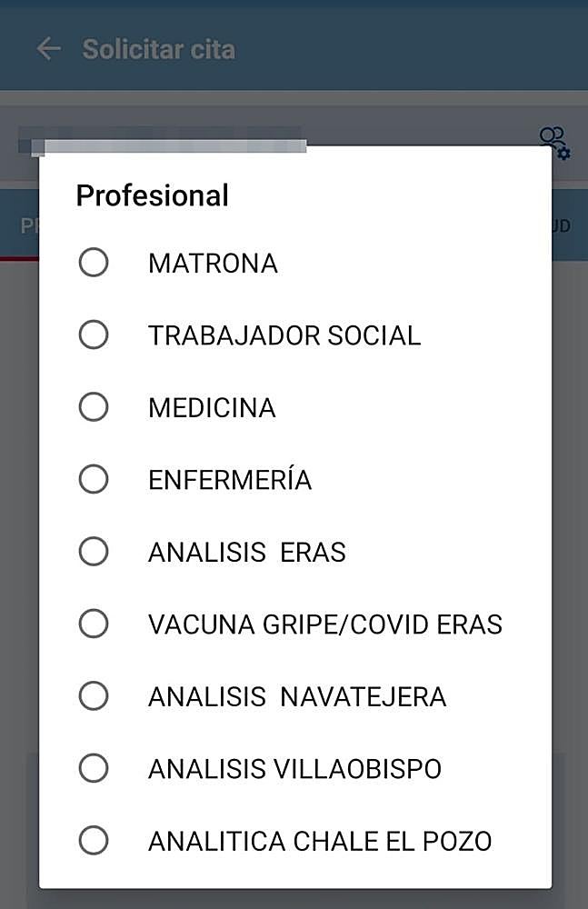Image resolution: width=588 pixels, height=909 pixels.
Task: Tap the ANALISIS VILLAOBISPO label
Action: pos(294,770)
